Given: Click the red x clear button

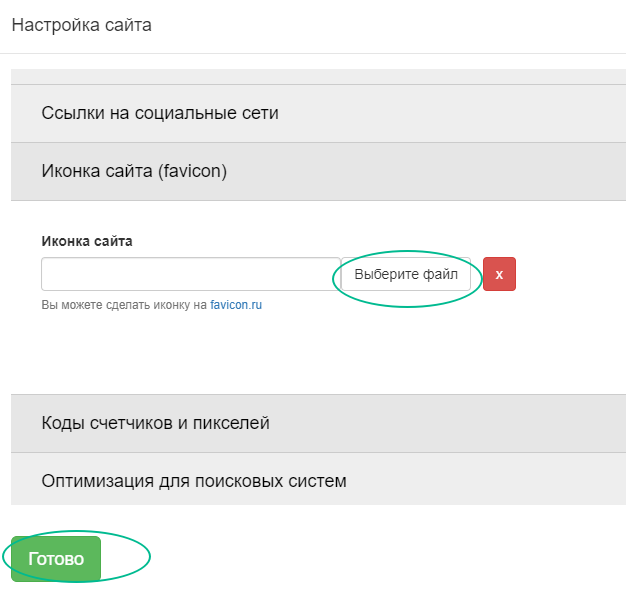Looking at the screenshot, I should (x=499, y=274).
